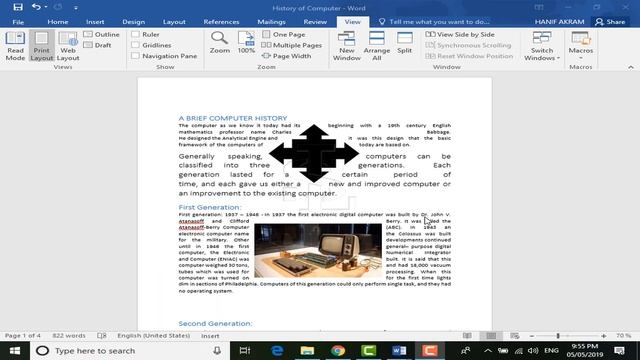Open the volume control in tray
The height and width of the screenshot is (360, 640).
(x=533, y=351)
